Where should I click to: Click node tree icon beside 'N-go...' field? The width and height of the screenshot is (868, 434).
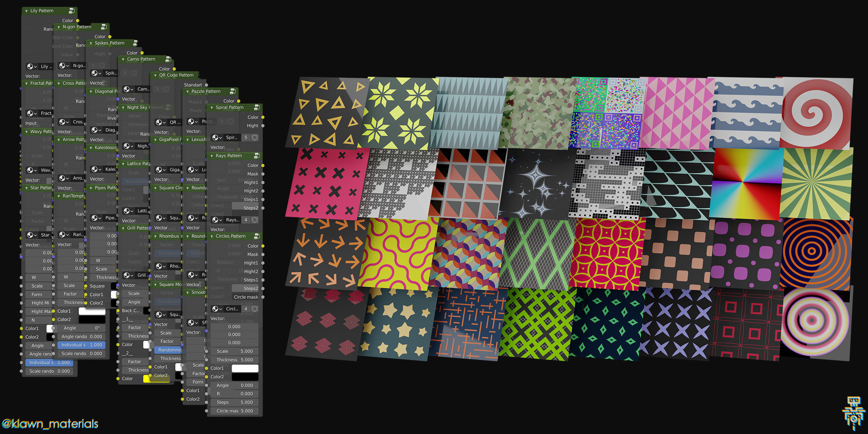click(64, 65)
